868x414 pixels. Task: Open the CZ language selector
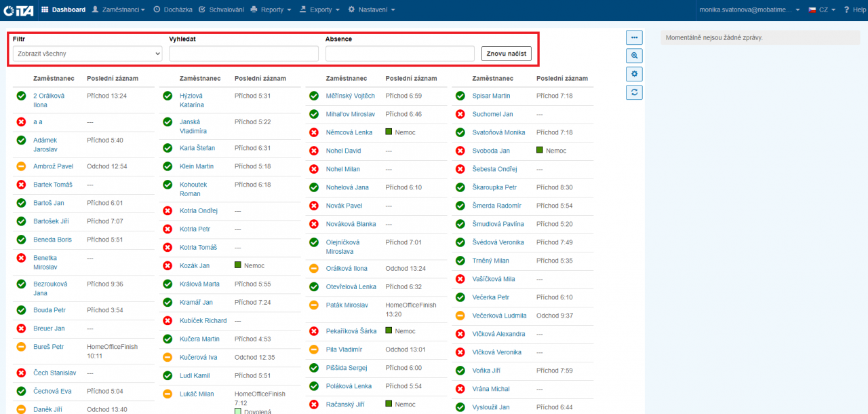(821, 10)
